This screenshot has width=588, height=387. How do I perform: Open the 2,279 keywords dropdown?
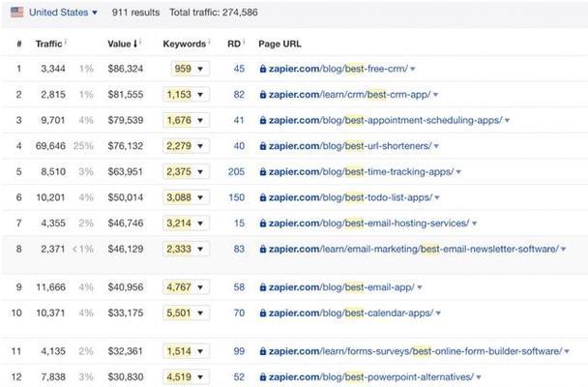click(x=186, y=146)
